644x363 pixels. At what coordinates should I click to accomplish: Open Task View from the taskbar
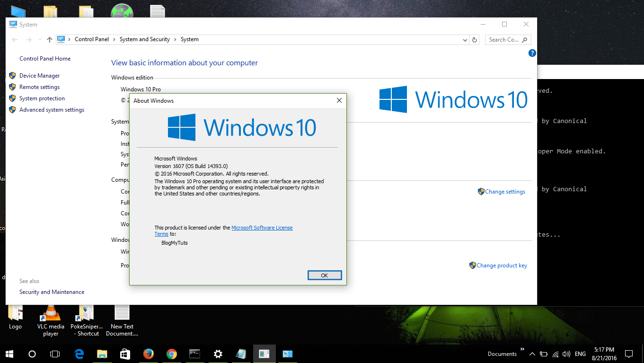point(55,354)
